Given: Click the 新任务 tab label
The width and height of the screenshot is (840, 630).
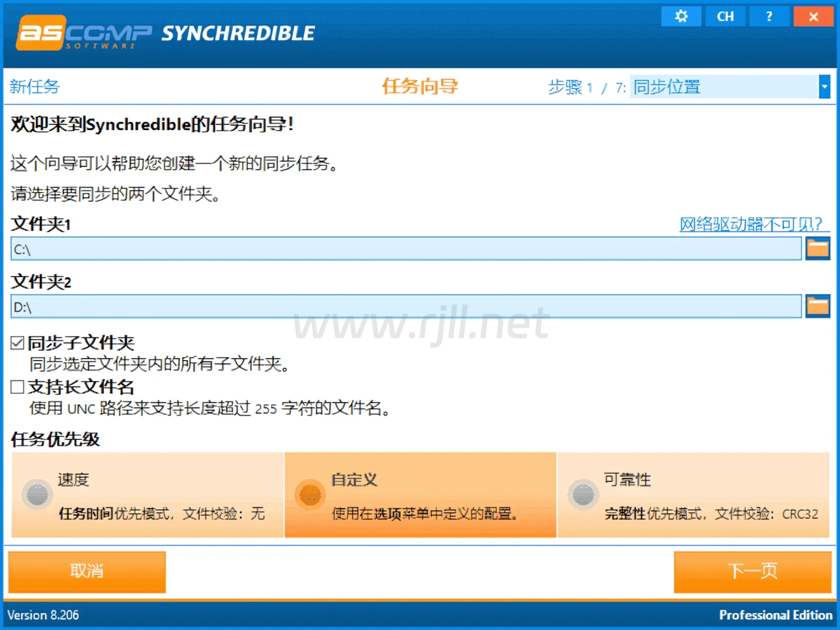Looking at the screenshot, I should [35, 87].
